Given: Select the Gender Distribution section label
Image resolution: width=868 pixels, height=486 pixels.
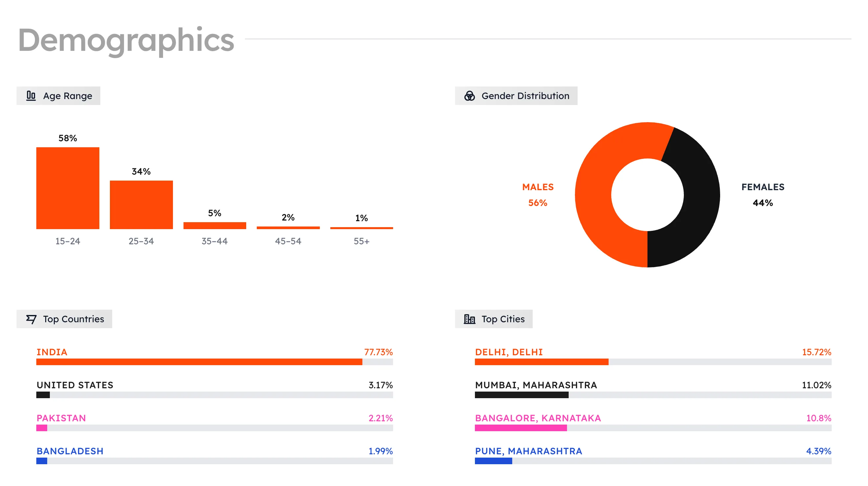Looking at the screenshot, I should click(x=525, y=96).
